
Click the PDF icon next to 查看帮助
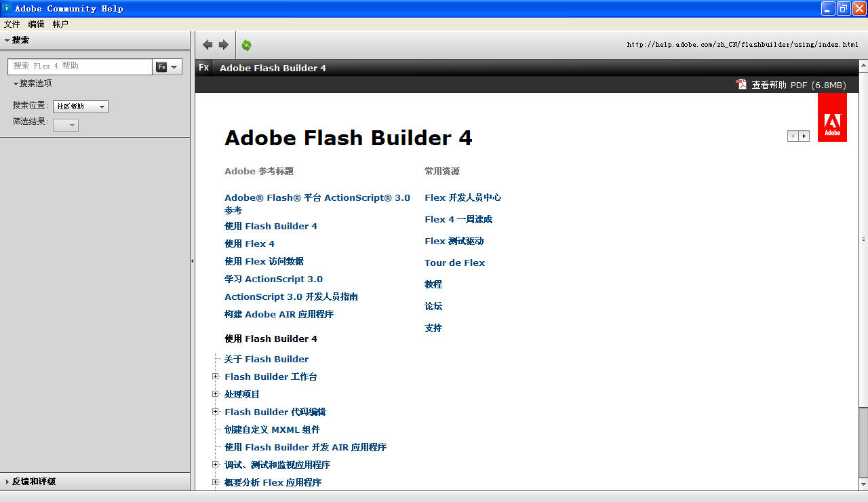point(741,84)
